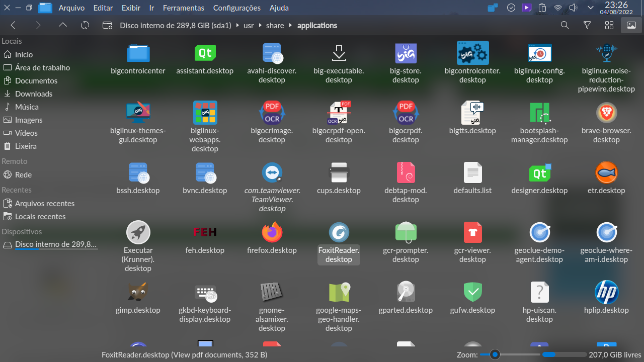Select cups.desktop printer icon
The height and width of the screenshot is (362, 644).
click(x=339, y=172)
